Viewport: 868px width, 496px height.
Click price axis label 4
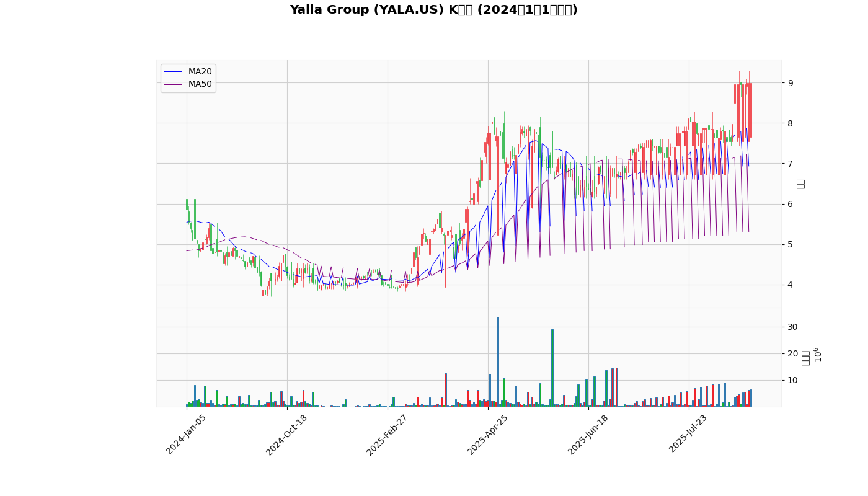(790, 285)
